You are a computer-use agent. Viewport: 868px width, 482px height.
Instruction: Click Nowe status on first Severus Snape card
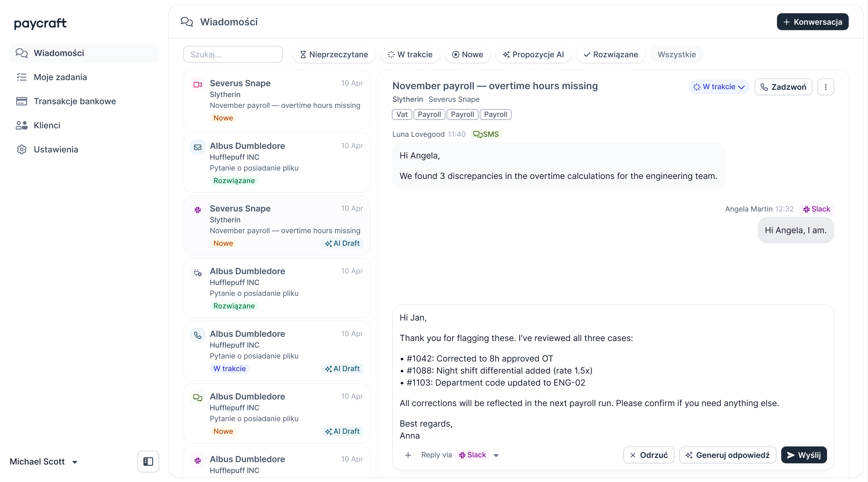point(223,118)
